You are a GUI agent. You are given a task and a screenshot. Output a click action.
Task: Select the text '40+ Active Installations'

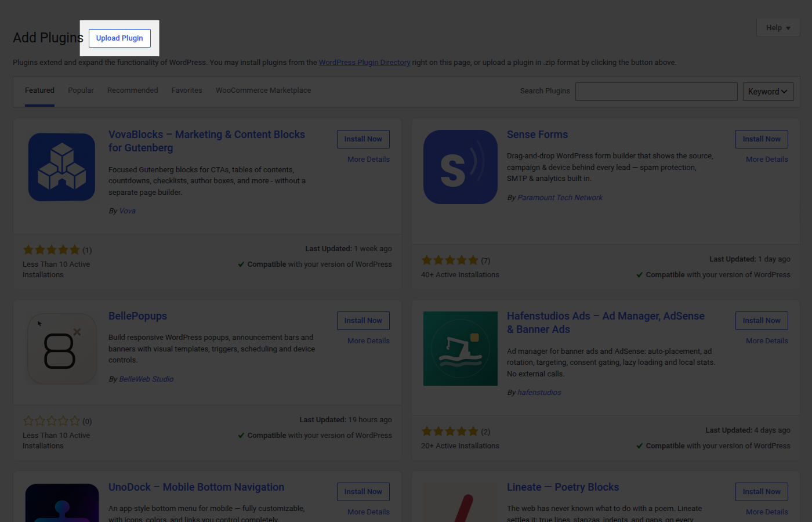(460, 275)
